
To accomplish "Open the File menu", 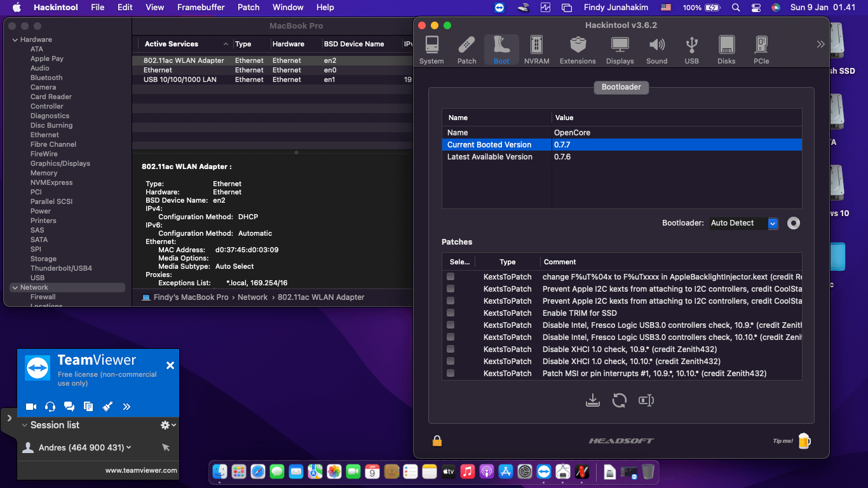I will click(x=98, y=8).
